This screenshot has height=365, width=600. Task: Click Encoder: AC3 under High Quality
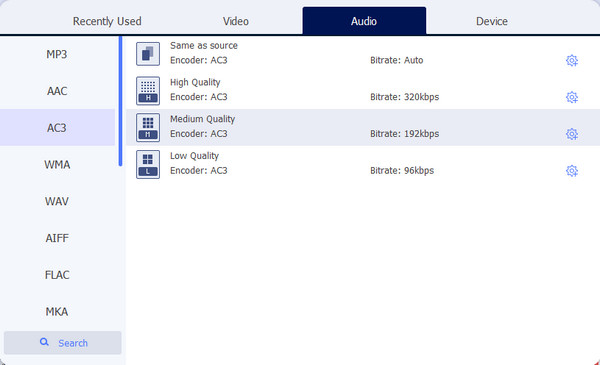(199, 97)
